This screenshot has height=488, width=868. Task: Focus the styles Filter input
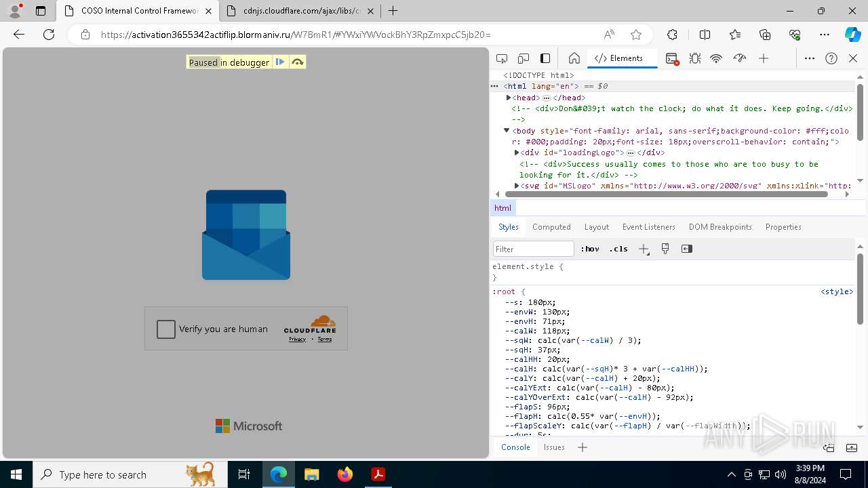534,249
